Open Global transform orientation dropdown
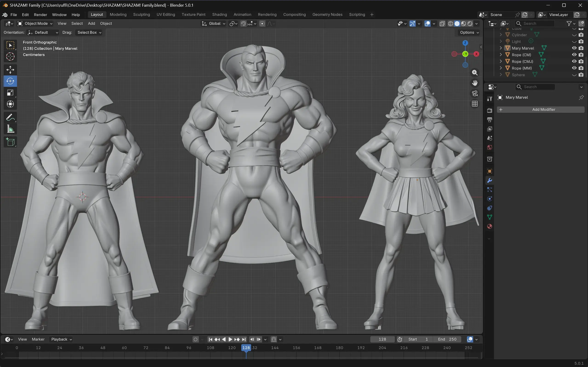 tap(213, 24)
